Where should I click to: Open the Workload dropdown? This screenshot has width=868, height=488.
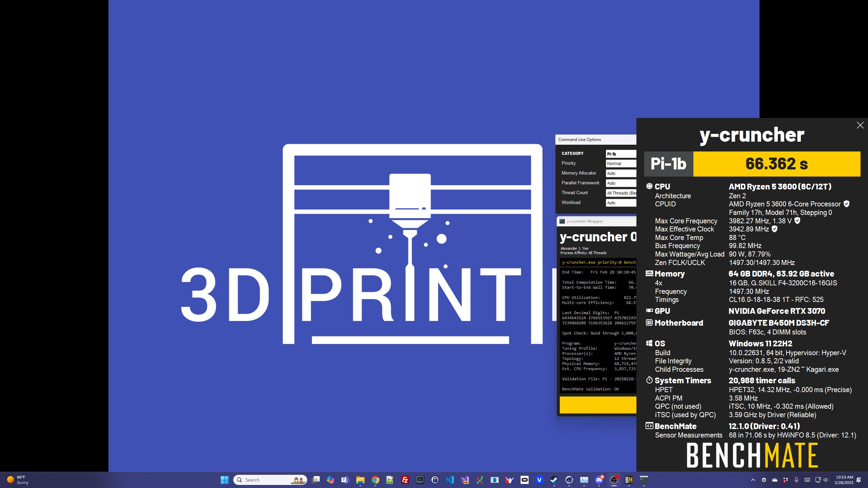pos(621,203)
